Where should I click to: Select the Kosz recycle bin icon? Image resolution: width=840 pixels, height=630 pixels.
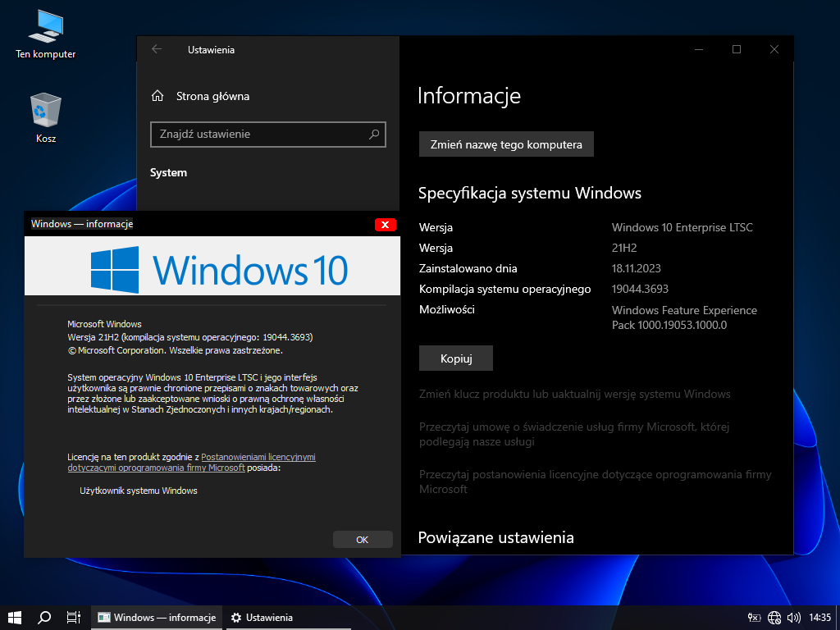tap(46, 111)
